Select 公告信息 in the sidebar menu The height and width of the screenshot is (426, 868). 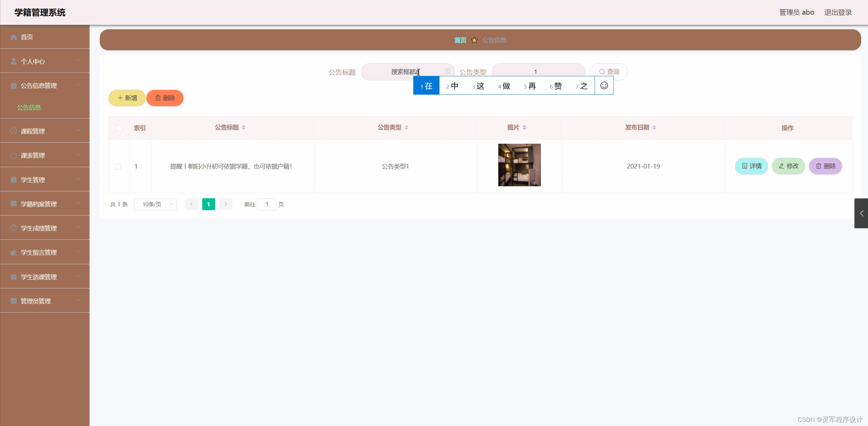coord(29,107)
